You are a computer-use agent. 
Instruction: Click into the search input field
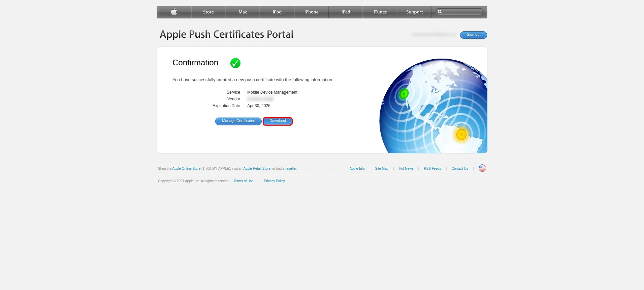(462, 12)
